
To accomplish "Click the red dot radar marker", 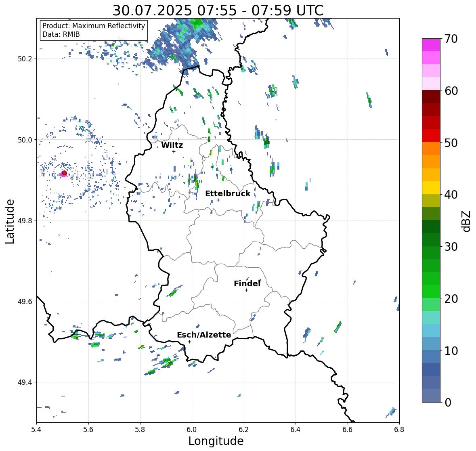I will pyautogui.click(x=64, y=173).
